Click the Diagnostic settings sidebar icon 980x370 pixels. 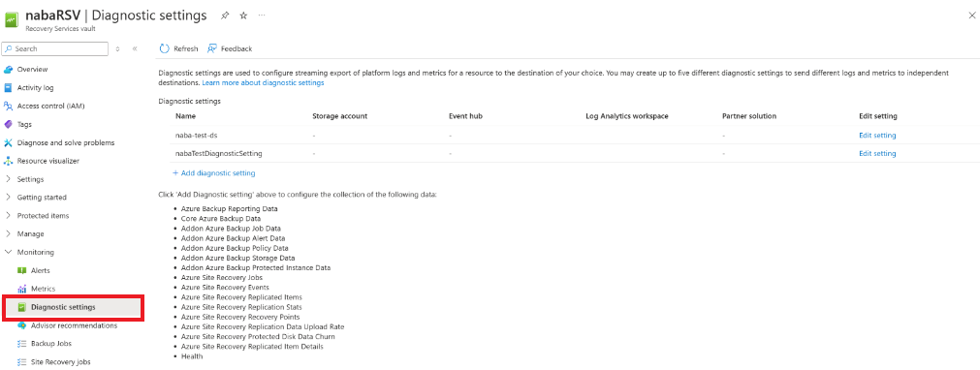coord(22,307)
